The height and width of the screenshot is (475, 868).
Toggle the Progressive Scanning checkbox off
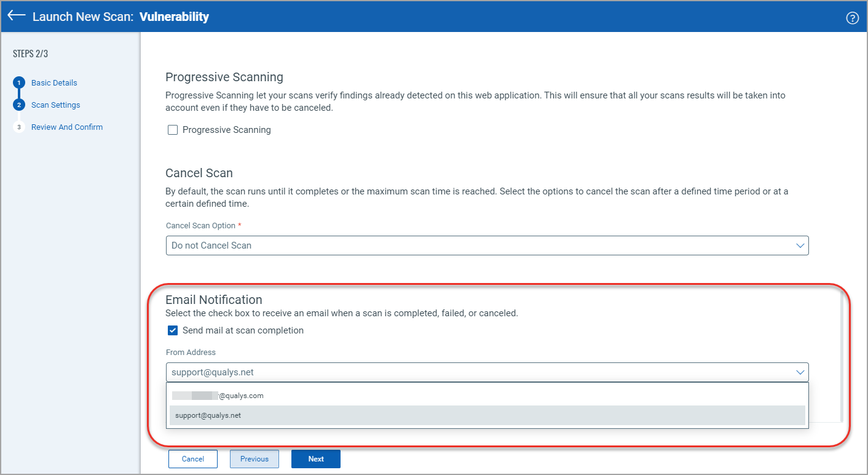click(x=172, y=129)
